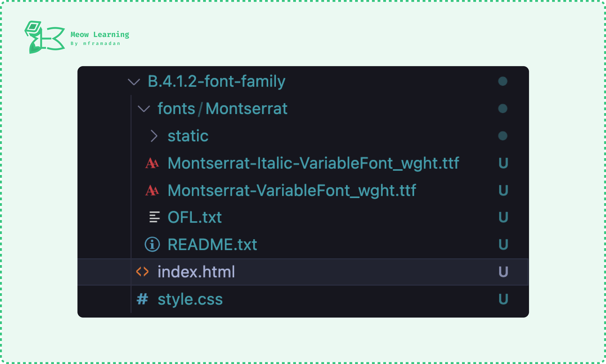Screen dimensions: 606x364
Task: Select the fonts folder label
Action: 176,108
